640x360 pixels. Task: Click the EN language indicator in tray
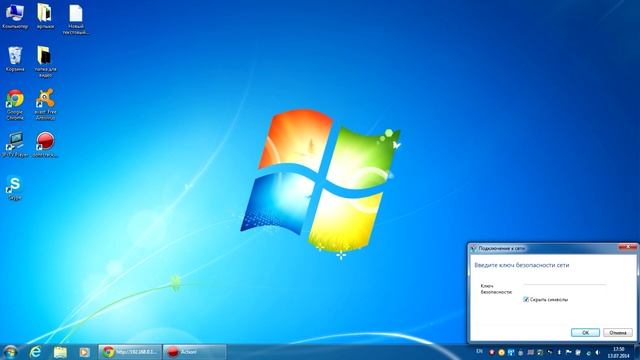pos(479,351)
